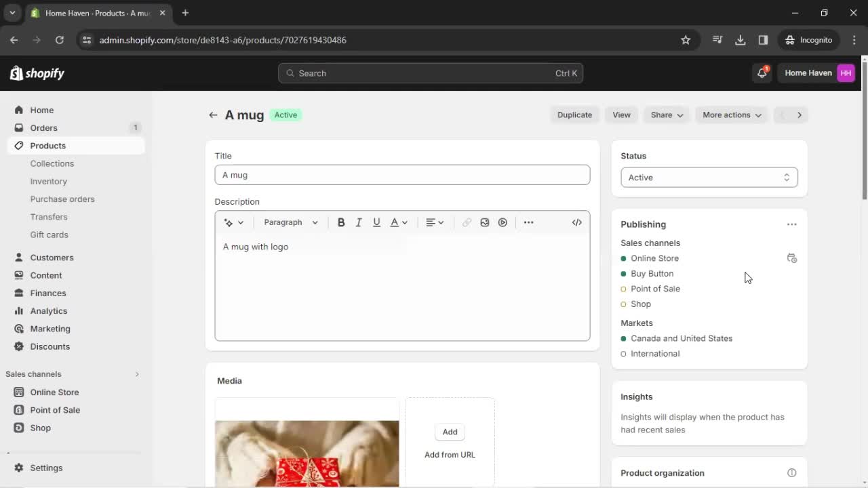Apply bold formatting in the description editor
This screenshot has height=488, width=868.
(341, 222)
